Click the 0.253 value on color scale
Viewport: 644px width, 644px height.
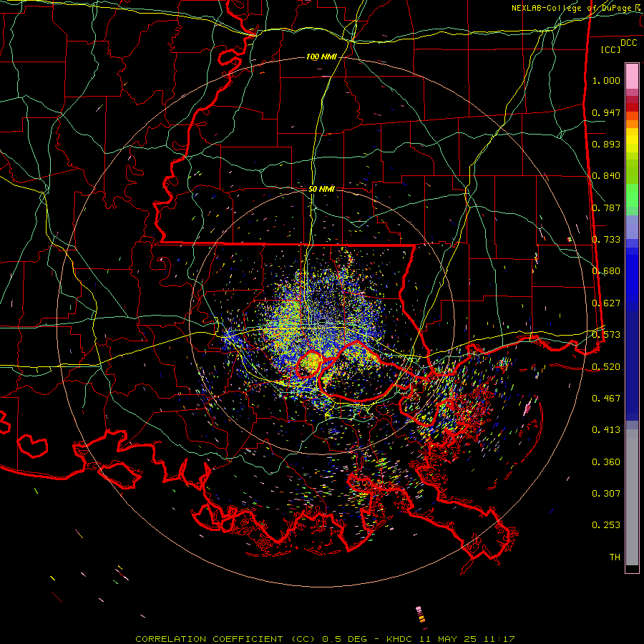tap(606, 525)
